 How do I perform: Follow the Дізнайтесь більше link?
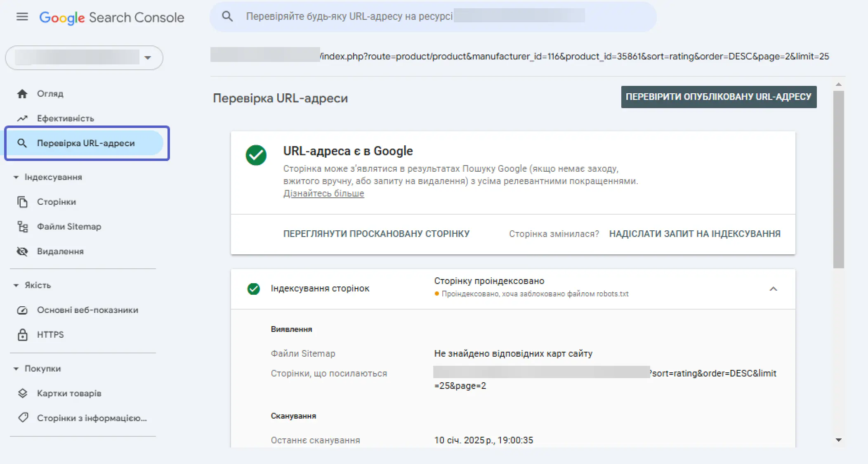(323, 194)
